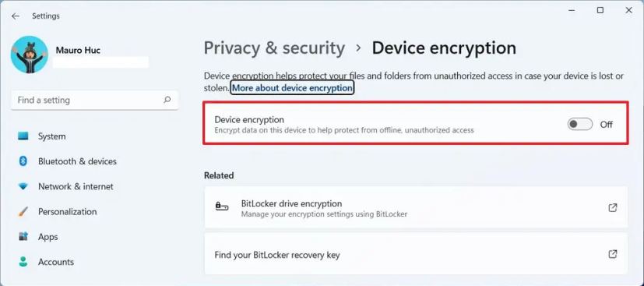
Task: Click the back arrow in Settings
Action: [x=16, y=16]
